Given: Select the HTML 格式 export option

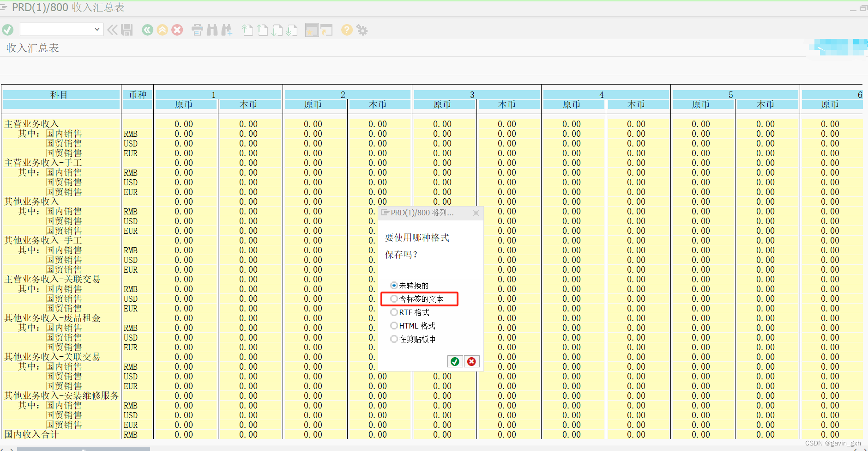Looking at the screenshot, I should [x=394, y=325].
